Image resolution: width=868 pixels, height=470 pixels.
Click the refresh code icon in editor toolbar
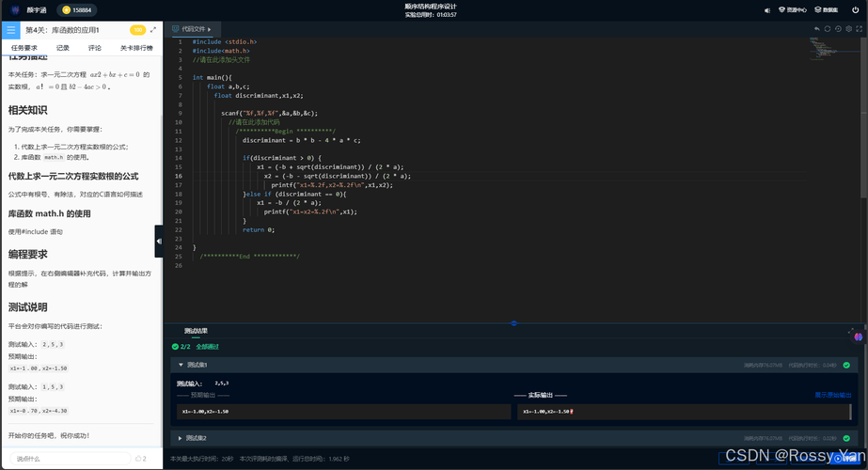tap(828, 29)
